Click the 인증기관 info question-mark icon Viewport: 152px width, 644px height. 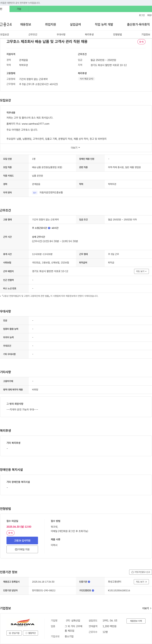pos(89,582)
